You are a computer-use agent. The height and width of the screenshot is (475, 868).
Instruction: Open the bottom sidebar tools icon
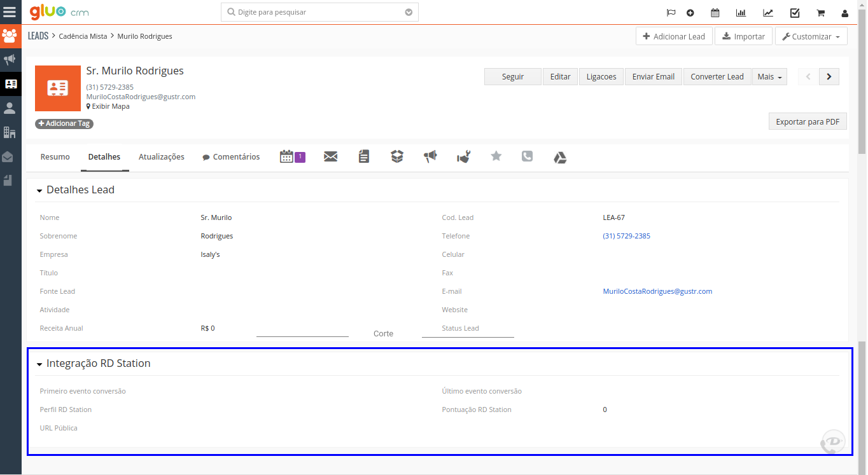8,180
